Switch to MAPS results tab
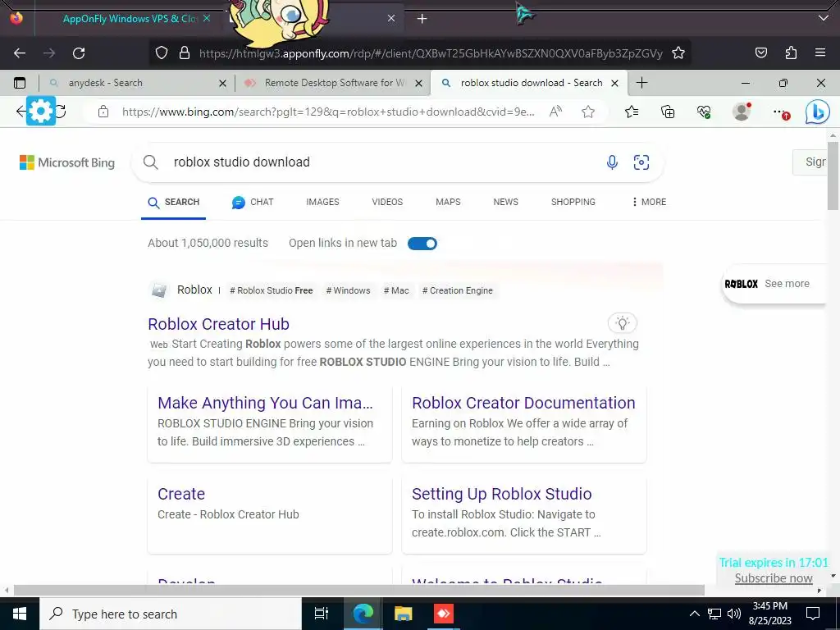The image size is (840, 630). click(x=448, y=202)
